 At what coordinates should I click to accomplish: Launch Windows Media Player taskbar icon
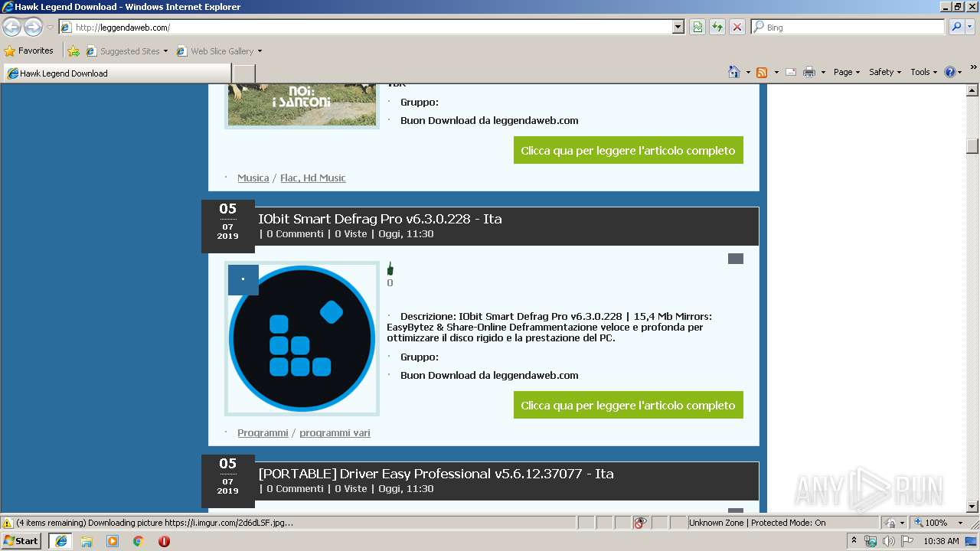click(113, 541)
